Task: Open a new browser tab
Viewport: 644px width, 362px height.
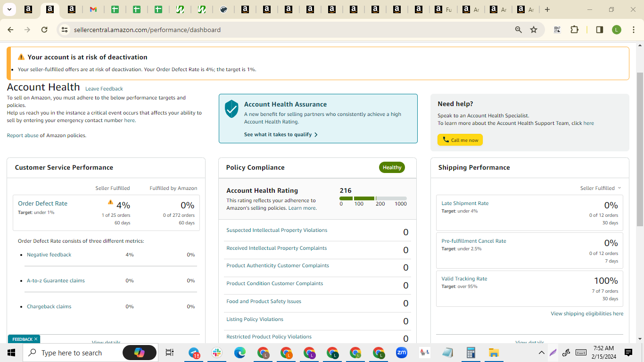Action: click(x=547, y=9)
